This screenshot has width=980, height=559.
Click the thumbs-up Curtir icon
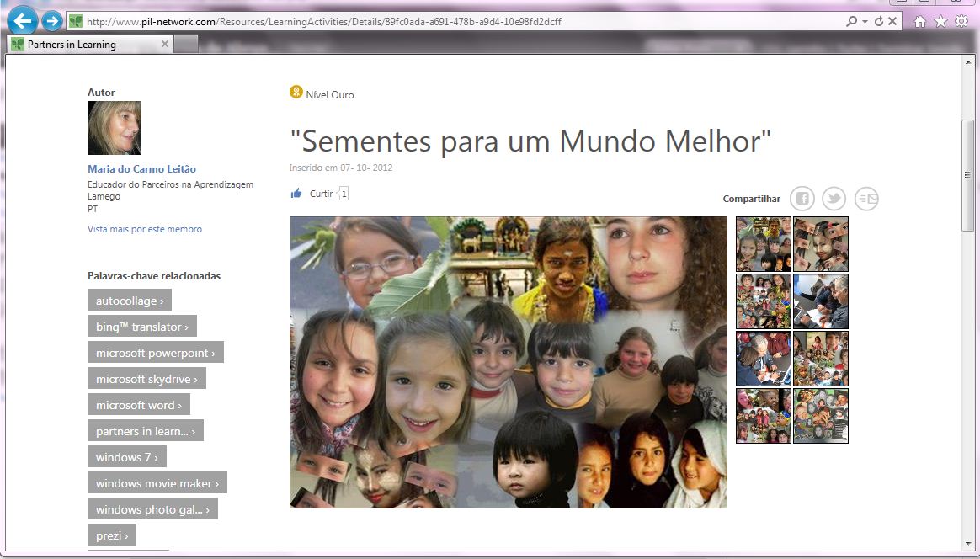coord(296,194)
